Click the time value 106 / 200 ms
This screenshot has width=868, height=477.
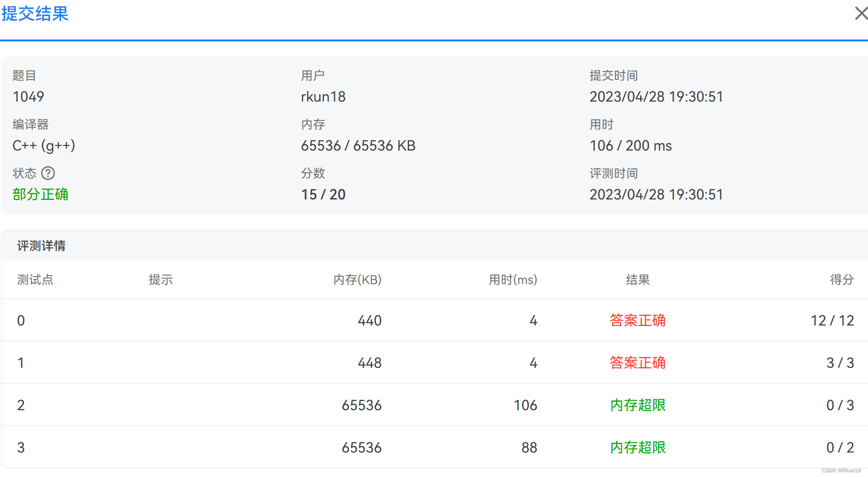pyautogui.click(x=630, y=145)
